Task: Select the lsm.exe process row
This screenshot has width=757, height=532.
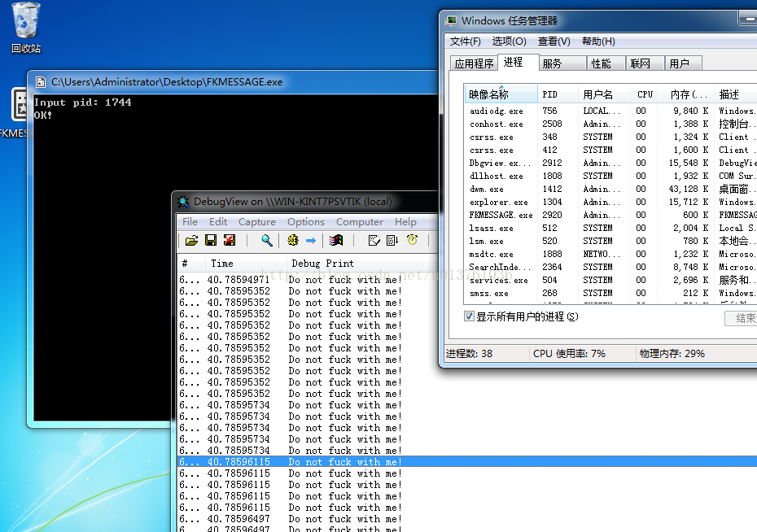Action: [x=610, y=241]
